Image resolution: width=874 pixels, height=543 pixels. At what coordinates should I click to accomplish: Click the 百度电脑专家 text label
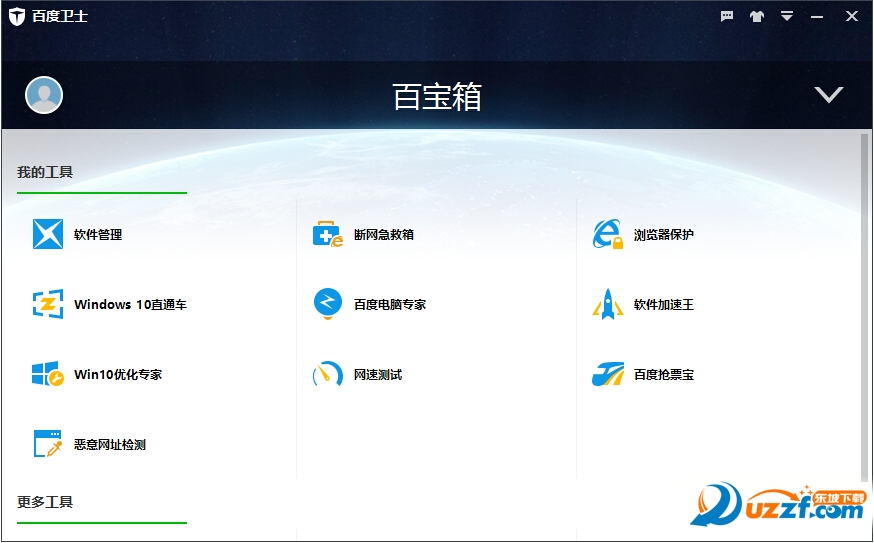(x=390, y=305)
